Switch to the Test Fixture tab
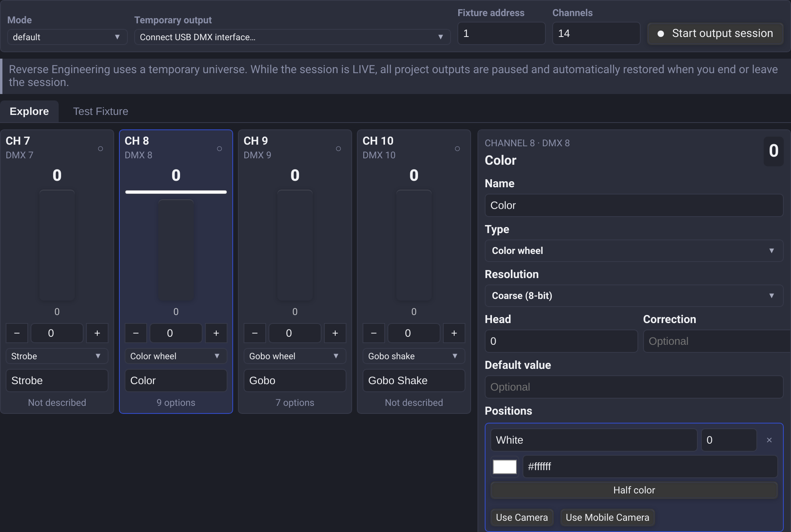The width and height of the screenshot is (791, 532). [100, 111]
